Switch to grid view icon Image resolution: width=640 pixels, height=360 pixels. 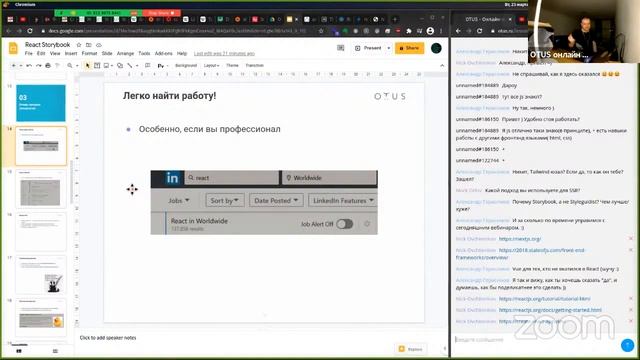click(x=55, y=351)
